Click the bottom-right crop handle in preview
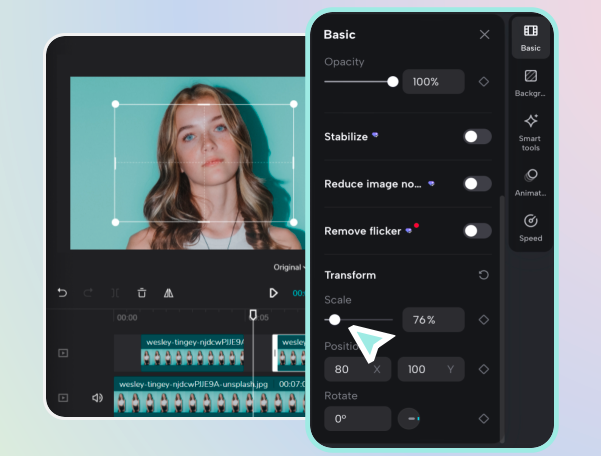This screenshot has height=456, width=601. pyautogui.click(x=294, y=222)
